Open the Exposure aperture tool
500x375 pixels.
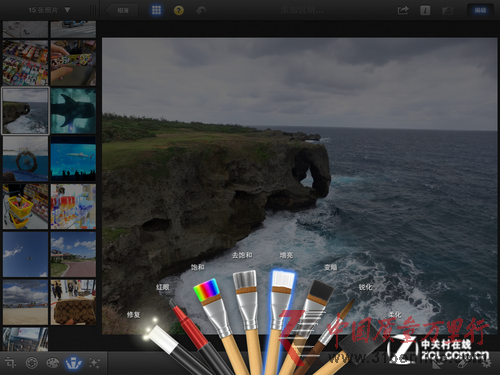coord(32,363)
